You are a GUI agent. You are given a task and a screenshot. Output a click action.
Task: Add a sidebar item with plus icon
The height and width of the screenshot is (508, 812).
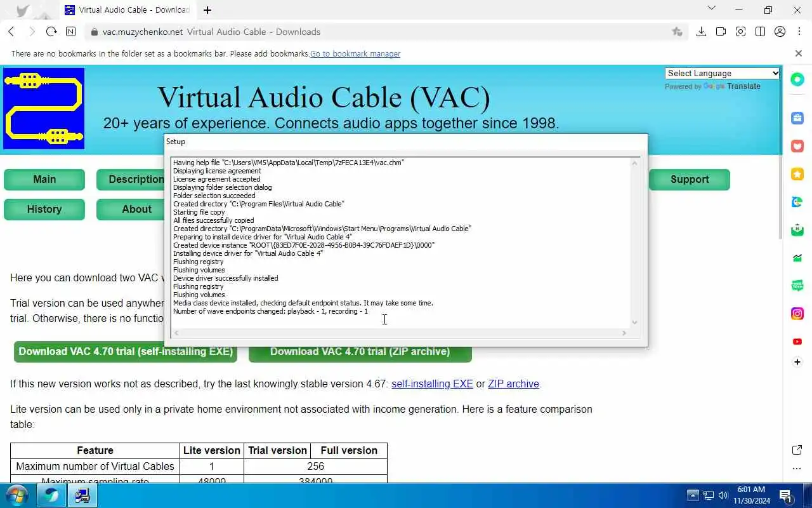point(797,362)
